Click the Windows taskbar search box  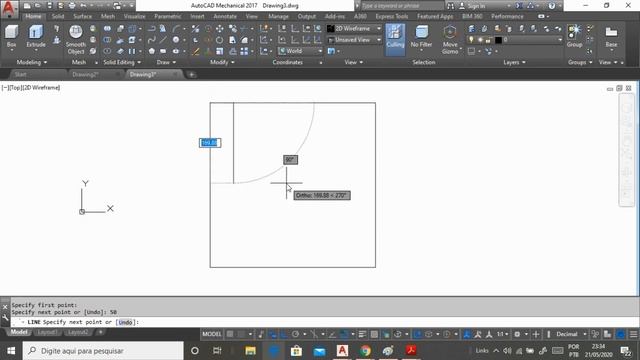(x=103, y=351)
